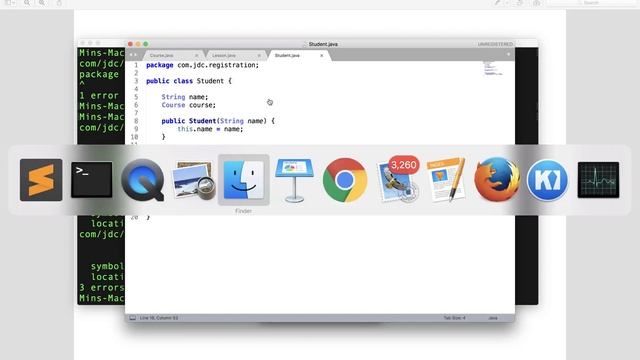Click the 'String name;' code line

click(x=184, y=97)
